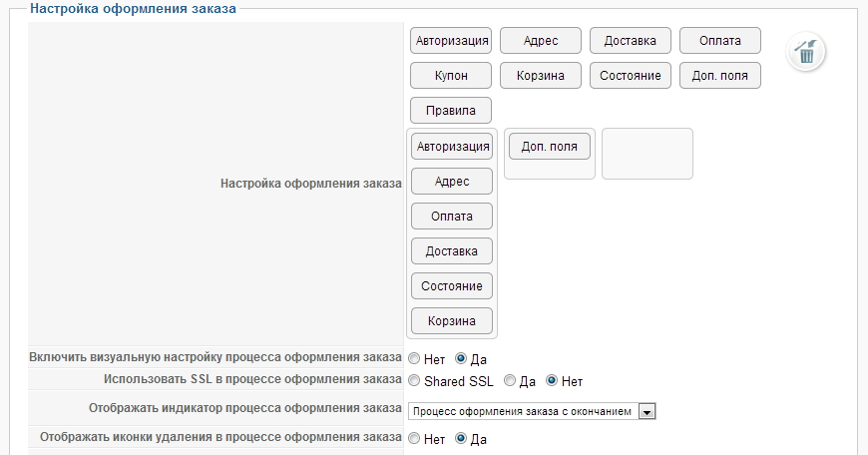This screenshot has width=868, height=455.
Task: Click top-row 'Корзина' block
Action: click(x=541, y=76)
